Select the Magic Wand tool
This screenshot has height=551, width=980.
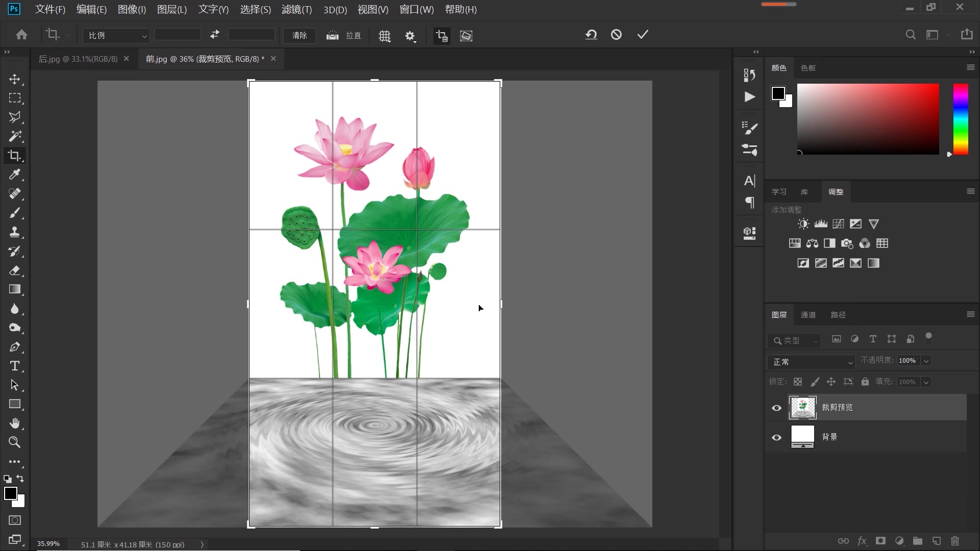(15, 136)
